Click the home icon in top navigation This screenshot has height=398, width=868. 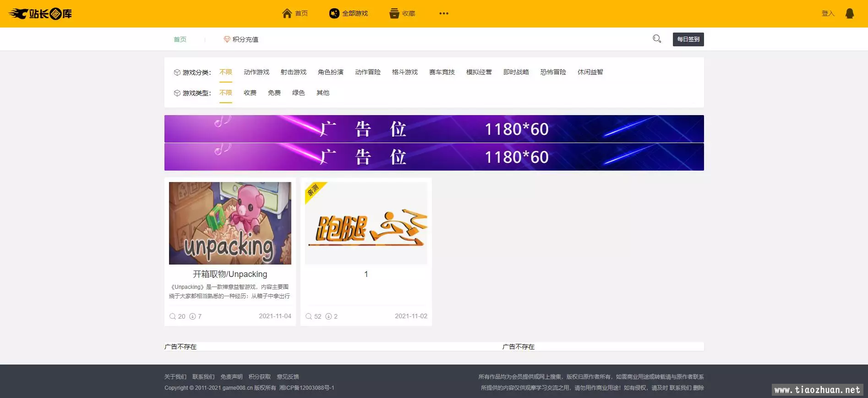(x=287, y=13)
